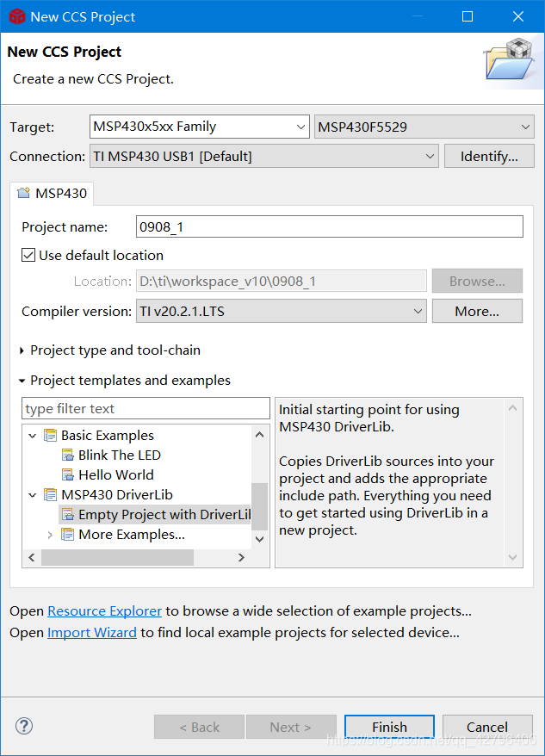Open the Import Wizard link
Screen dimensions: 545x756
(x=92, y=633)
